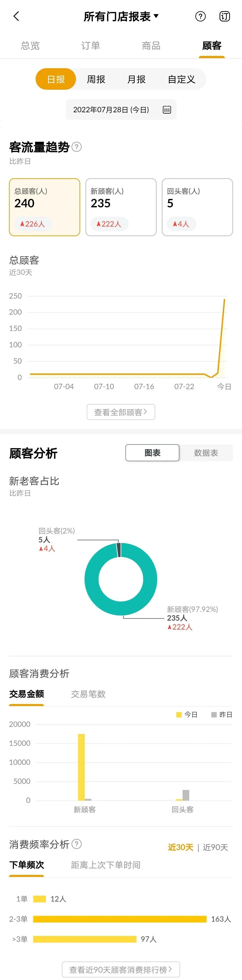Tap the help icon beside 客流量趋势
Image resolution: width=242 pixels, height=980 pixels.
tap(77, 147)
